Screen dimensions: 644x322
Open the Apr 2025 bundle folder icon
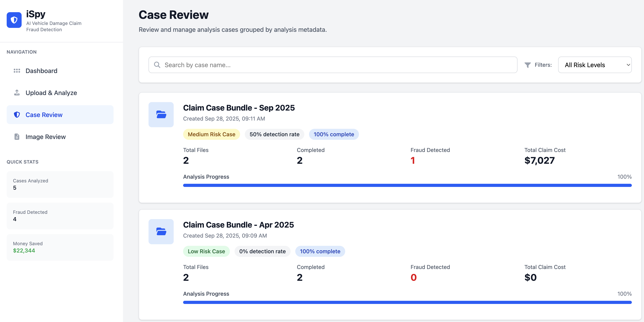[161, 231]
